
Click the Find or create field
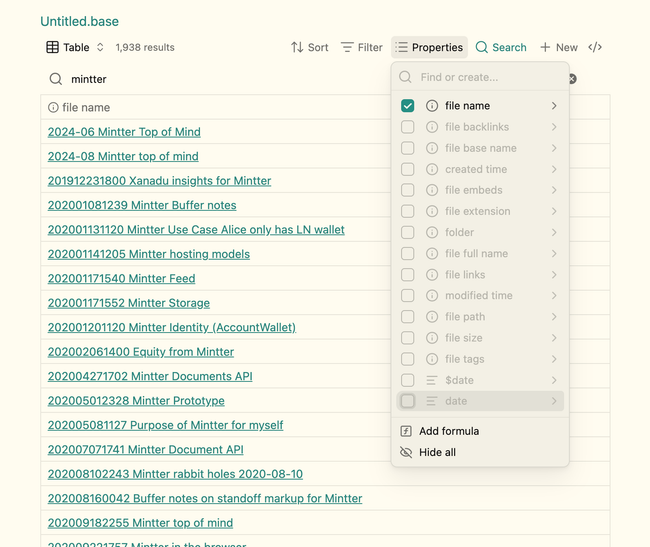coord(480,77)
